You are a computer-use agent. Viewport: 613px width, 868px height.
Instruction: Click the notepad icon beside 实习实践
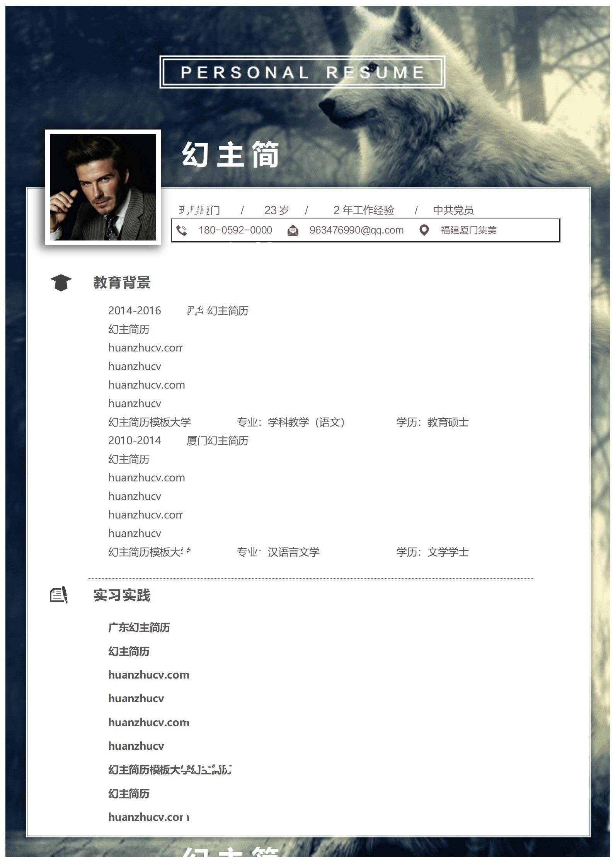point(59,595)
